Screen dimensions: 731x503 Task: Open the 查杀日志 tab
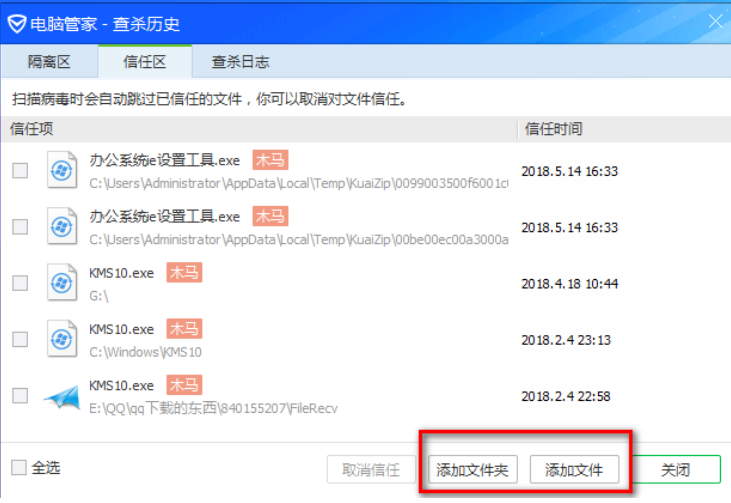tap(240, 62)
